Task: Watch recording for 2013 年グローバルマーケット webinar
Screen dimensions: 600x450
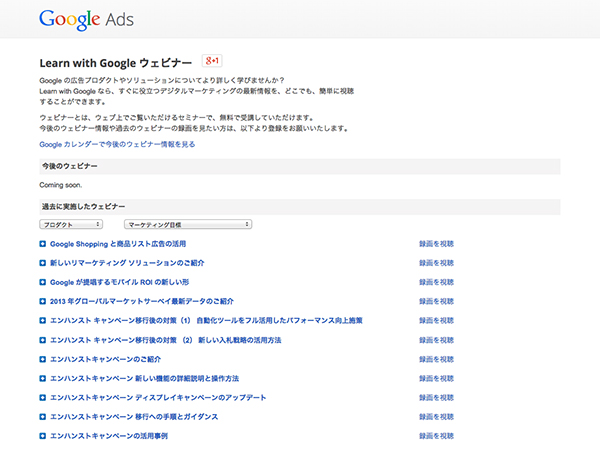Action: point(436,301)
